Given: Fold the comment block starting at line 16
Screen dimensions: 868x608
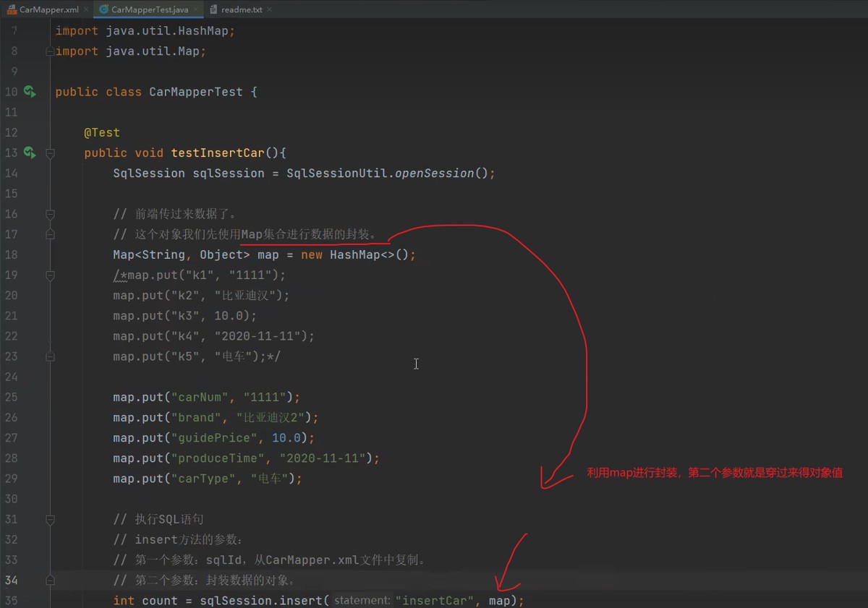Looking at the screenshot, I should (x=50, y=214).
